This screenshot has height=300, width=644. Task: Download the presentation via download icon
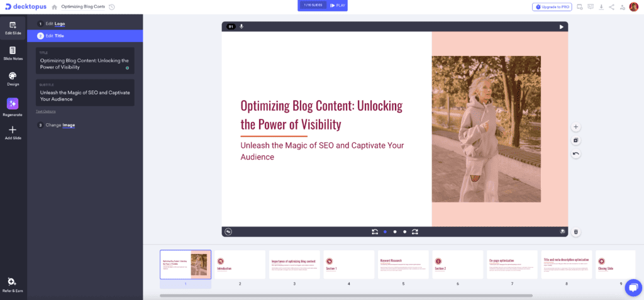click(x=601, y=7)
